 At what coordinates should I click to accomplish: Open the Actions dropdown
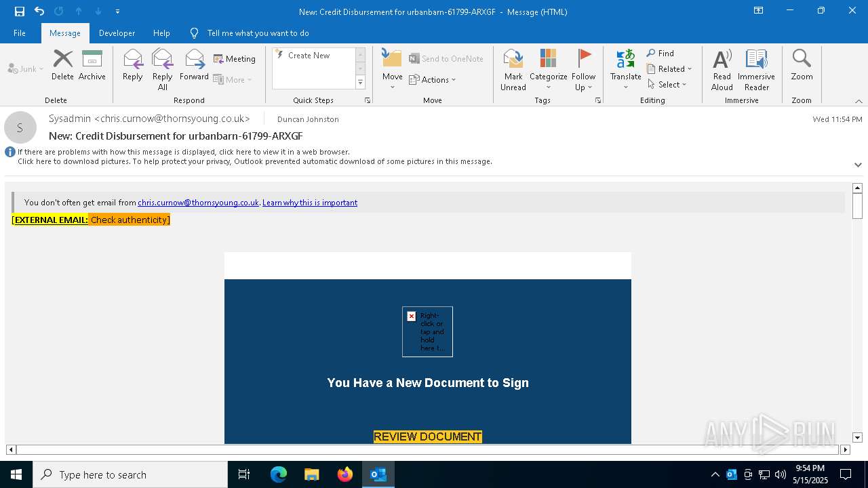(433, 80)
